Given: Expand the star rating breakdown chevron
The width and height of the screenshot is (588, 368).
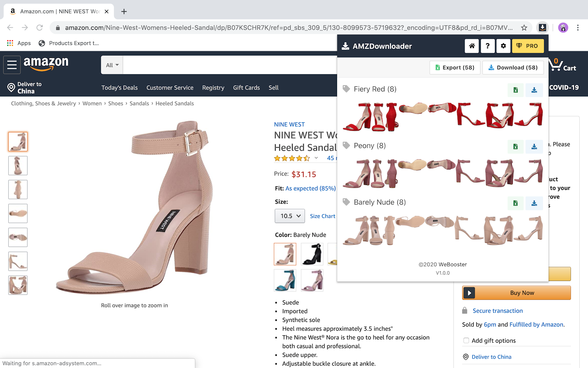Looking at the screenshot, I should click(317, 158).
